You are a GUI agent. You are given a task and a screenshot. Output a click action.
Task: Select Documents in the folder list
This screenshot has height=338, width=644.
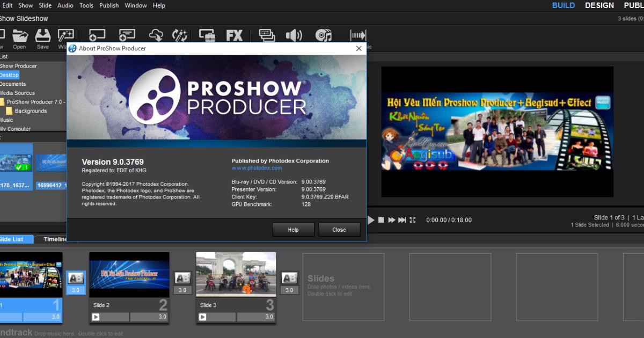pos(13,84)
